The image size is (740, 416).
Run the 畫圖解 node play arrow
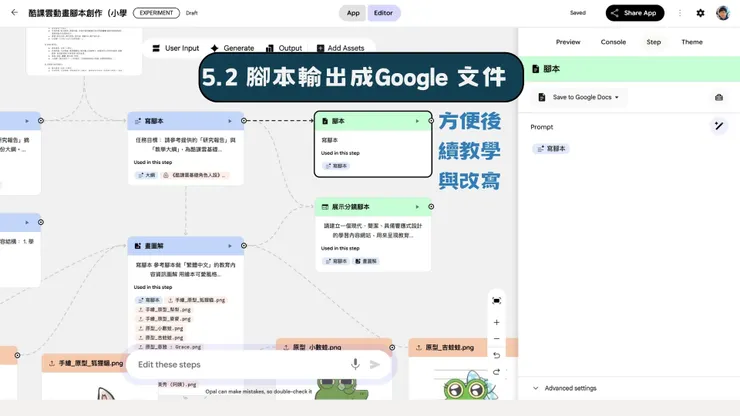click(230, 246)
